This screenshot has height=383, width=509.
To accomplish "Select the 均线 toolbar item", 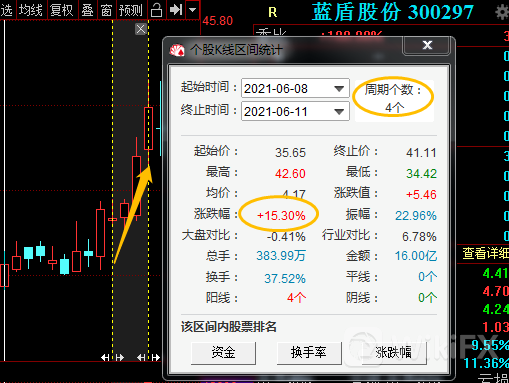I will click(31, 10).
